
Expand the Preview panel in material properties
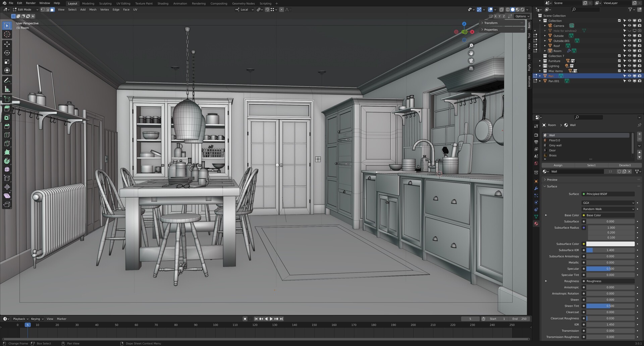click(x=592, y=180)
